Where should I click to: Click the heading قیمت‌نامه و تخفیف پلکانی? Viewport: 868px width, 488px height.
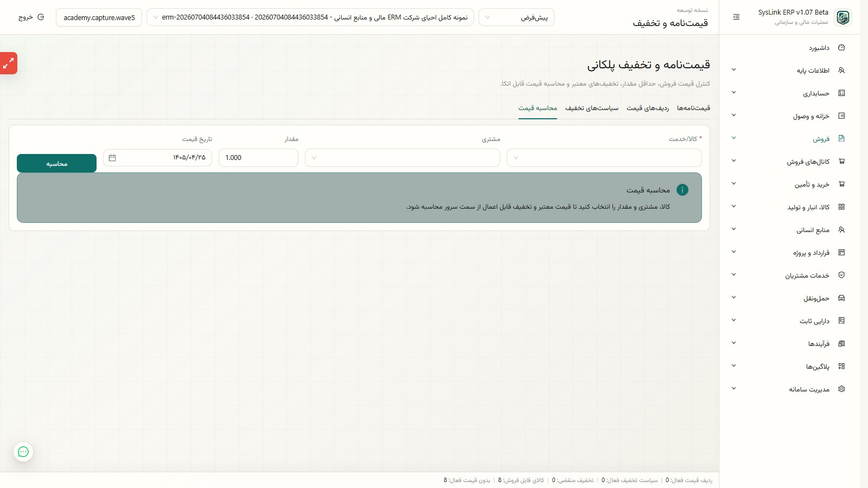point(648,65)
